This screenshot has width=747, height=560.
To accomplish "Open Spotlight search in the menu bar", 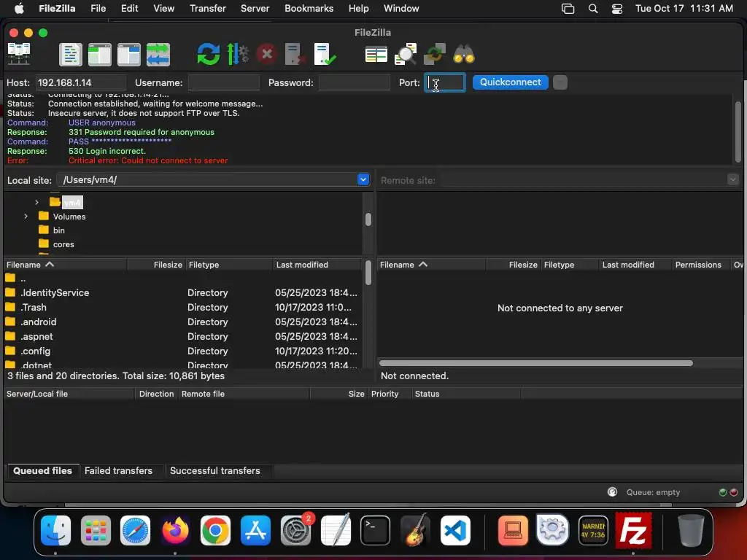I will pos(592,9).
